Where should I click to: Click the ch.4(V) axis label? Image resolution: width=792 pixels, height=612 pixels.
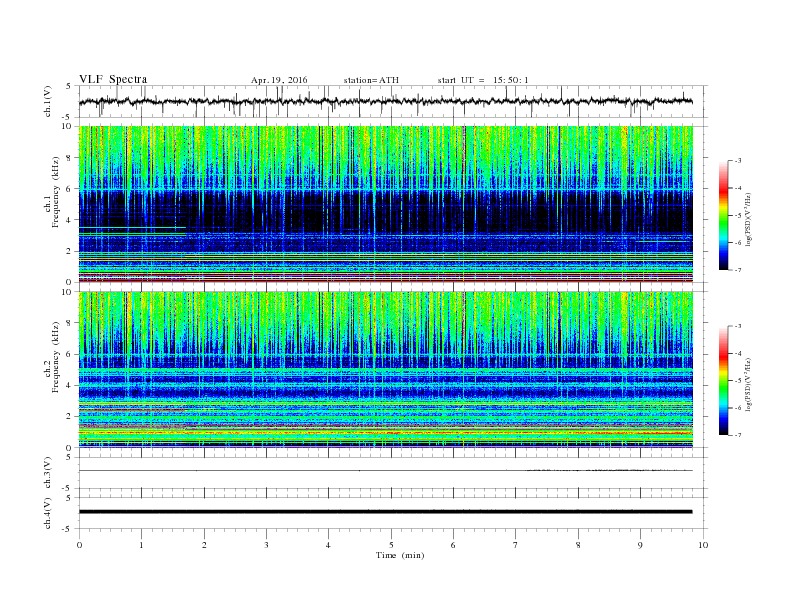point(48,513)
